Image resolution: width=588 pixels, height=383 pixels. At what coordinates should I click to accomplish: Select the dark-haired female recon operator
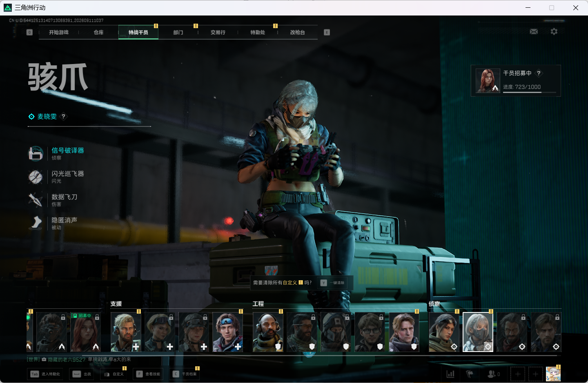(444, 332)
